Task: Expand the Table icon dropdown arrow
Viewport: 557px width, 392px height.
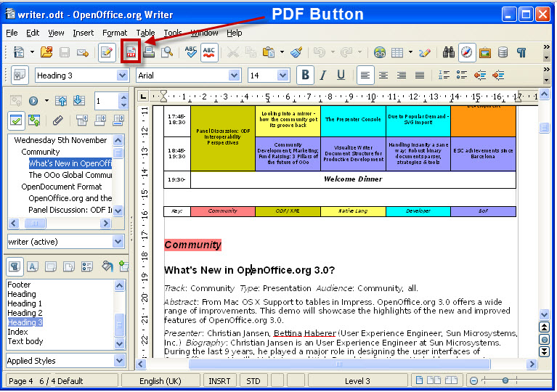Action: pos(410,52)
